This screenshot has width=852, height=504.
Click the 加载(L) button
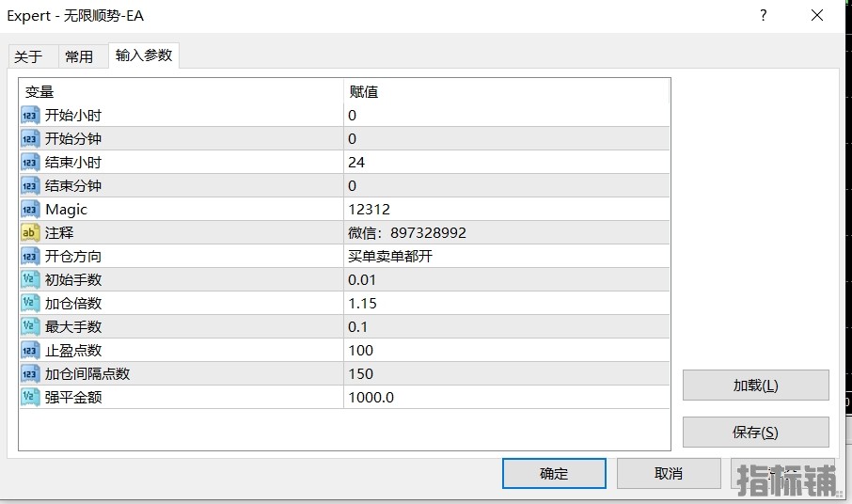(x=756, y=386)
